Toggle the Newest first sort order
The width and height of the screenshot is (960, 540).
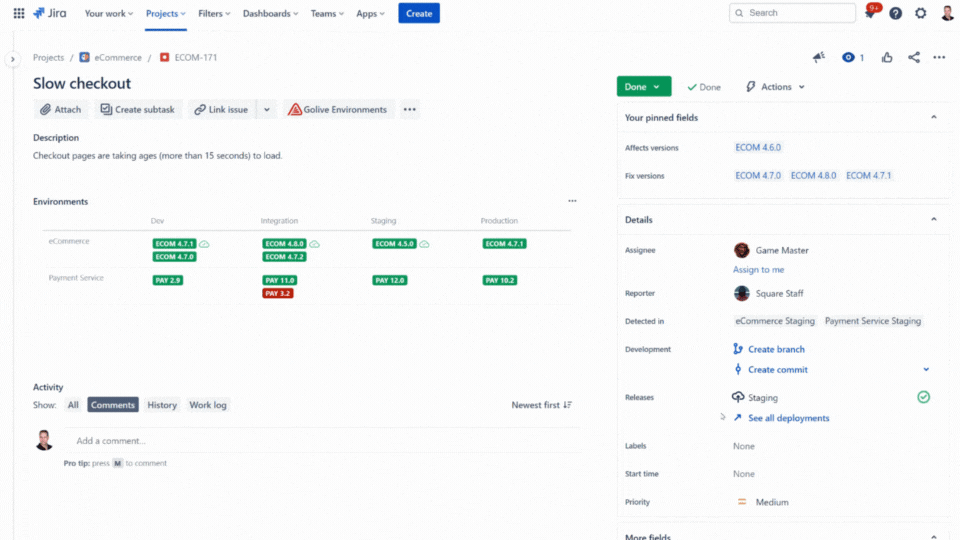tap(541, 405)
